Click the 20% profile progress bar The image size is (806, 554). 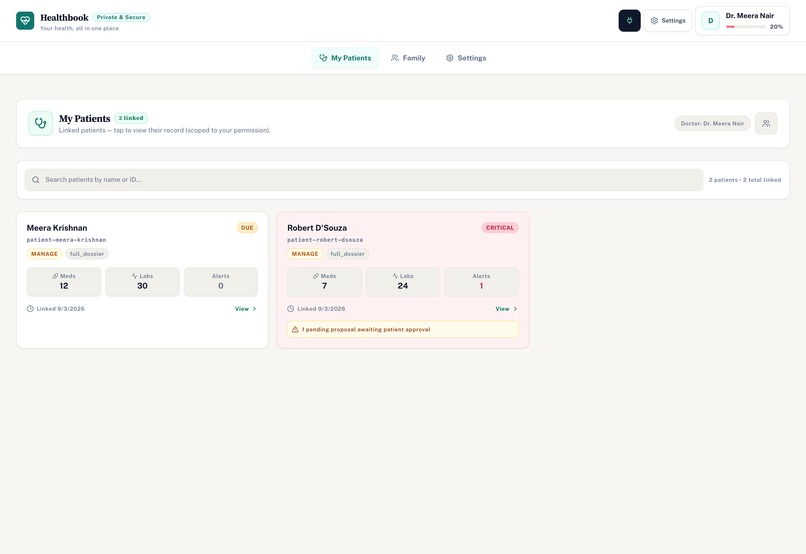745,27
